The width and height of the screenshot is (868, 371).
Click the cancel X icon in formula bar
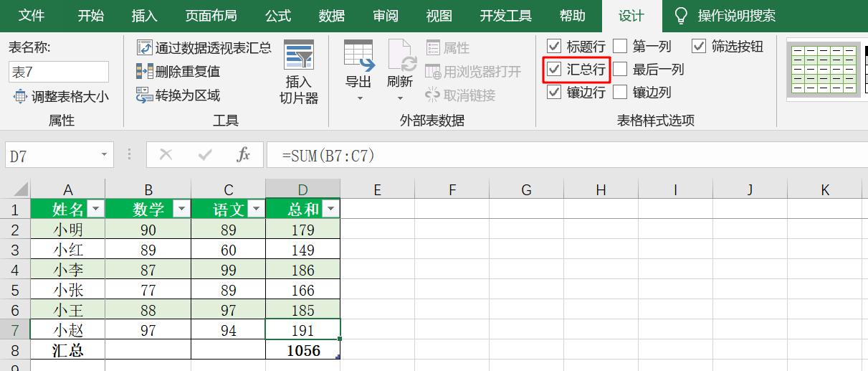click(x=166, y=154)
